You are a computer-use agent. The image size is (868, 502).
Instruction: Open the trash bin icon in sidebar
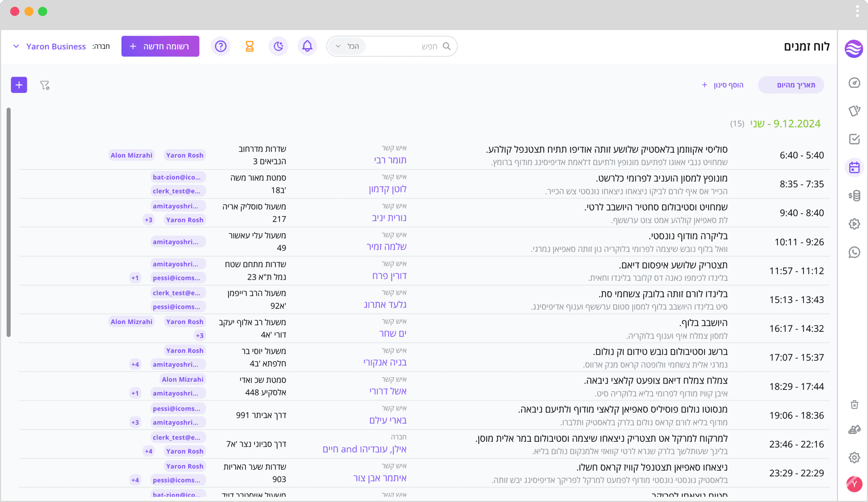click(854, 404)
